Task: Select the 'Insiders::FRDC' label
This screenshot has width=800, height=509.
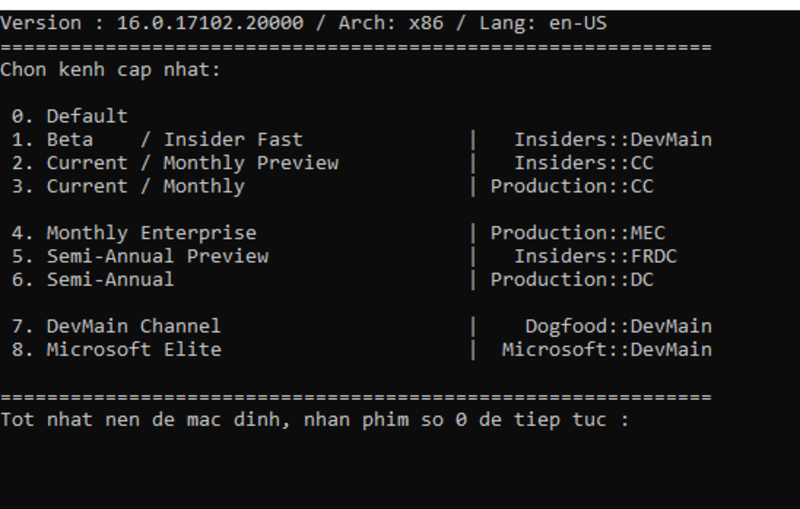Action: click(x=595, y=257)
